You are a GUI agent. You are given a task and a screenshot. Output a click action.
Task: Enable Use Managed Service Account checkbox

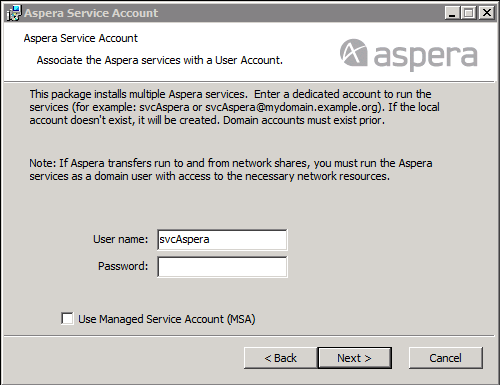click(67, 318)
